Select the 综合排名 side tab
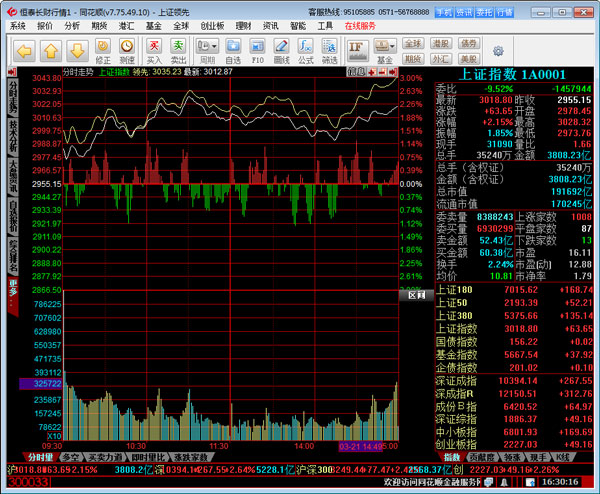The image size is (600, 494). click(x=13, y=256)
